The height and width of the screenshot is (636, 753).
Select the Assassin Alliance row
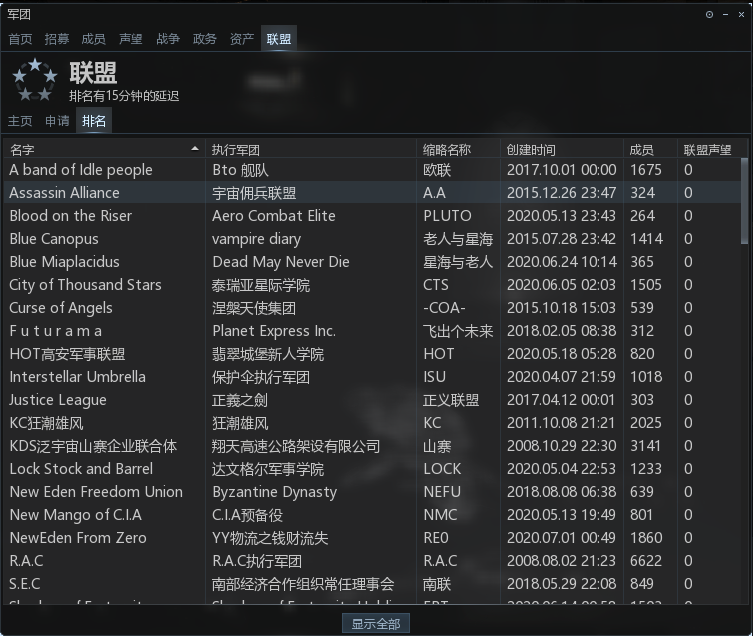(372, 193)
